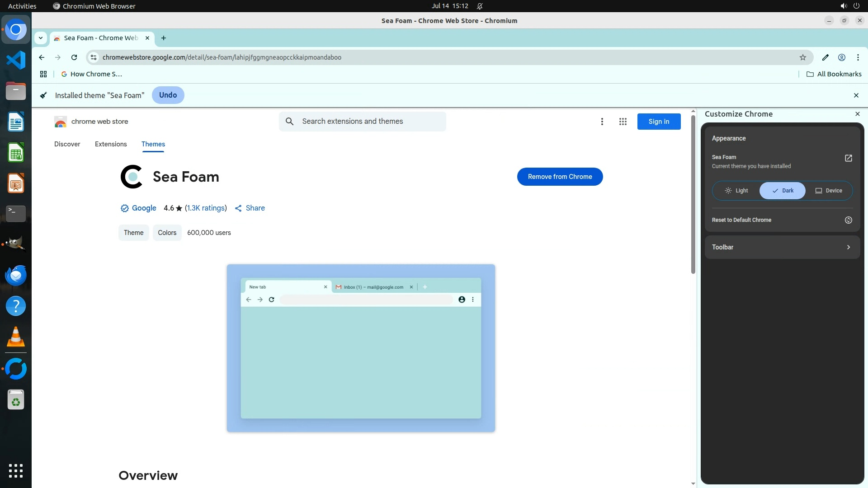The image size is (868, 488).
Task: Bookmark this page with the star icon
Action: tap(802, 57)
